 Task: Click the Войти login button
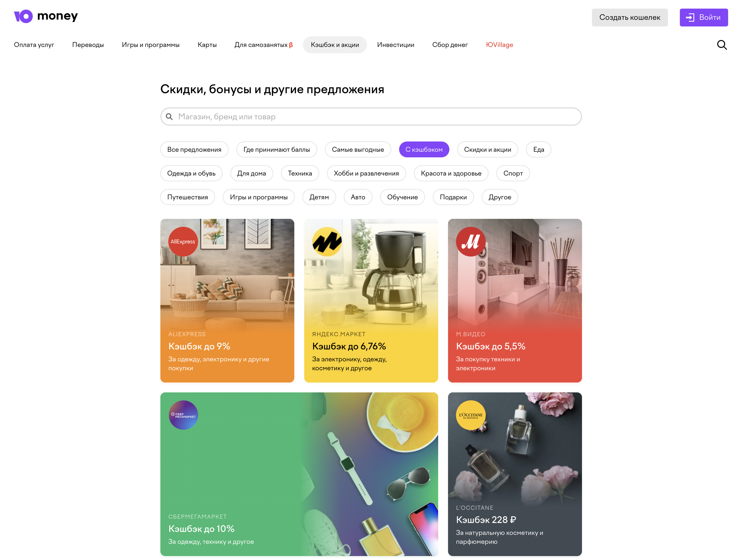704,18
